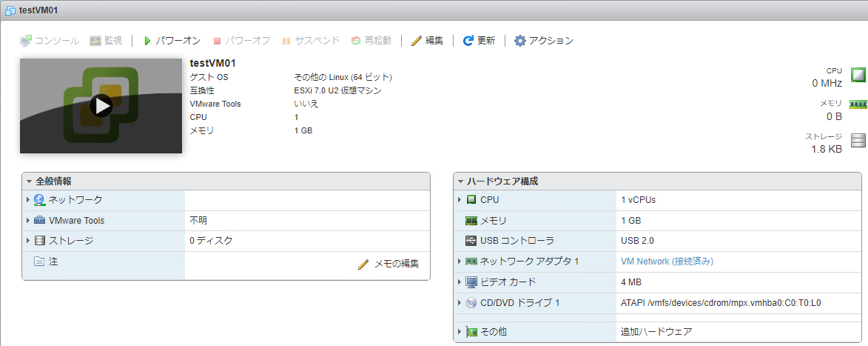Image resolution: width=868 pixels, height=346 pixels.
Task: Expand the Network Adapter 1 hardware row
Action: (460, 262)
